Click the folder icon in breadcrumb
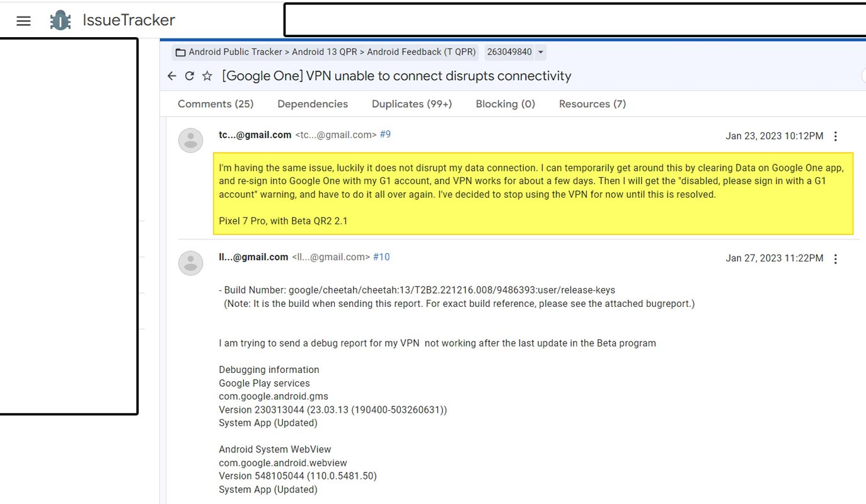Viewport: 866px width, 504px height. click(x=180, y=52)
